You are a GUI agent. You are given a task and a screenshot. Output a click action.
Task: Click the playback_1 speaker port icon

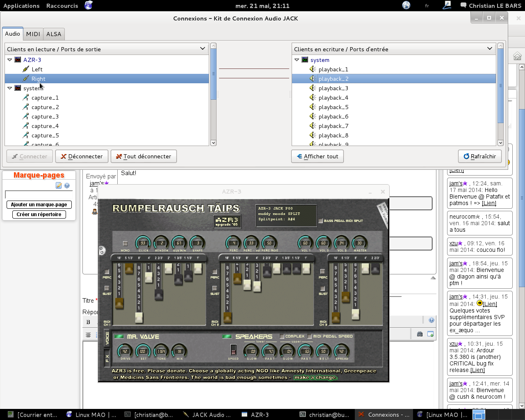click(313, 69)
